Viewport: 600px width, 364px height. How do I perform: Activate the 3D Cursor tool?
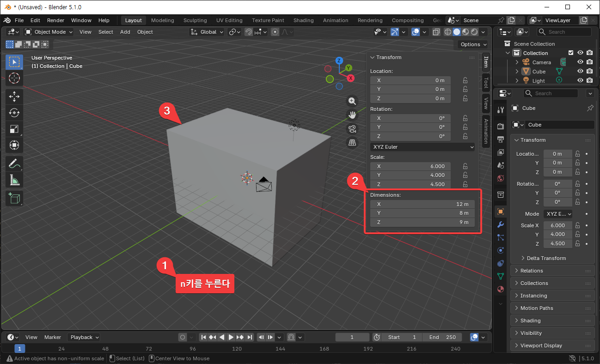[14, 78]
